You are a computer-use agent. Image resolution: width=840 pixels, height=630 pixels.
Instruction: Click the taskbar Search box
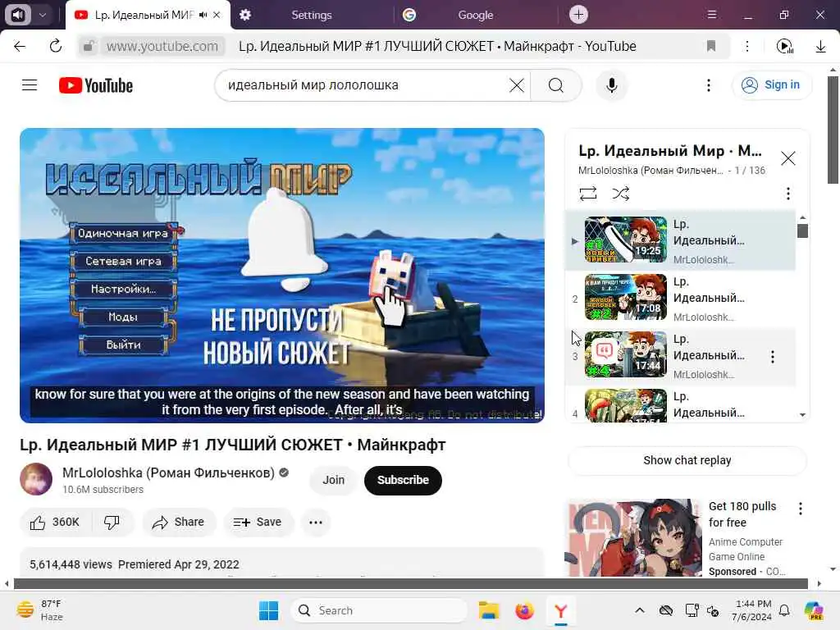click(379, 610)
